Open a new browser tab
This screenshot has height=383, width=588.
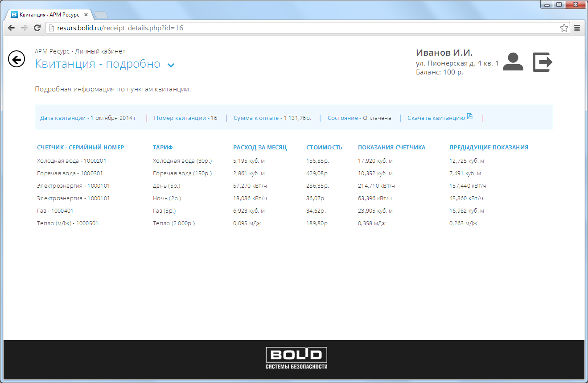101,15
